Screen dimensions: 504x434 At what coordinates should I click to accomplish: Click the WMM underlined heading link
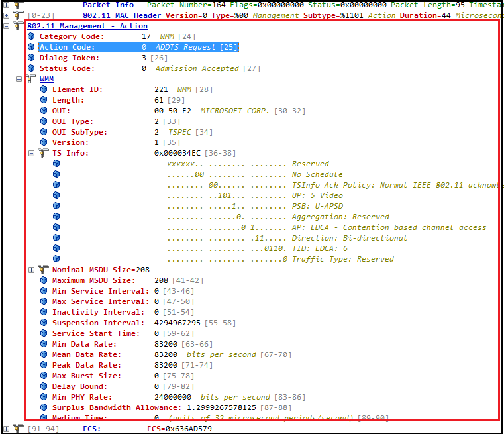[x=46, y=79]
